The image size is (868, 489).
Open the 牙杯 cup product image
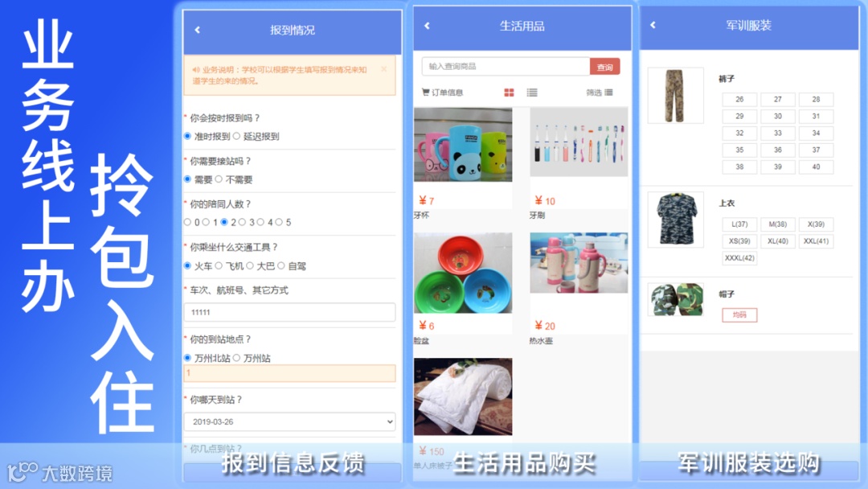tap(463, 145)
